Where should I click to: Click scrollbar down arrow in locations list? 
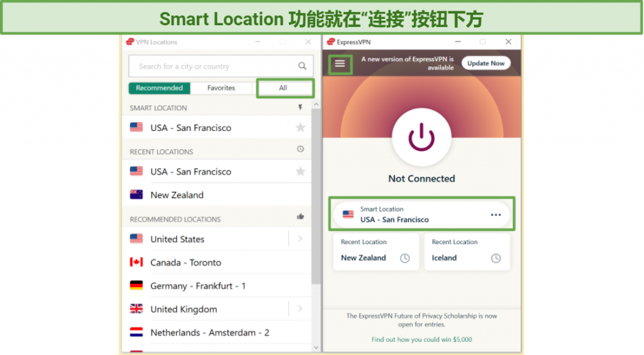click(x=316, y=347)
